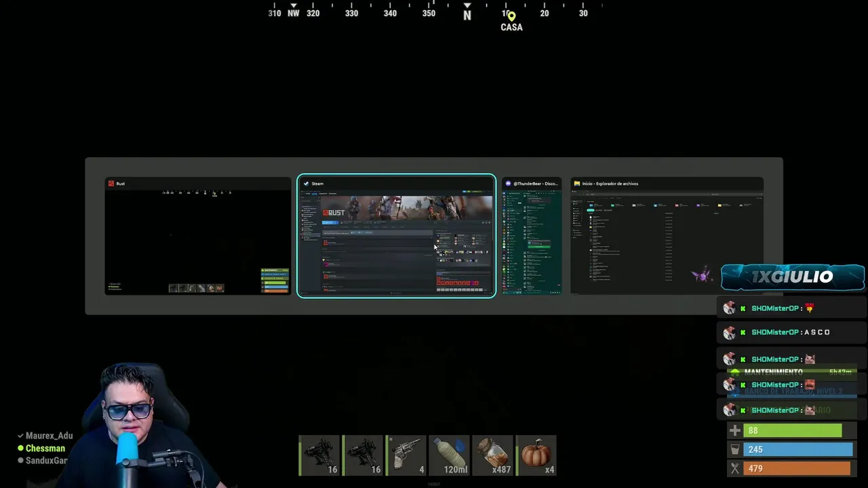Click the Discord icon beside @ThunderBear title

click(x=508, y=184)
